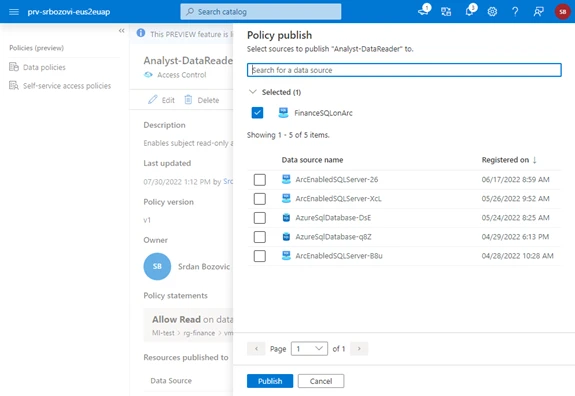
Task: Click the search catalog magnifier icon
Action: pyautogui.click(x=190, y=12)
